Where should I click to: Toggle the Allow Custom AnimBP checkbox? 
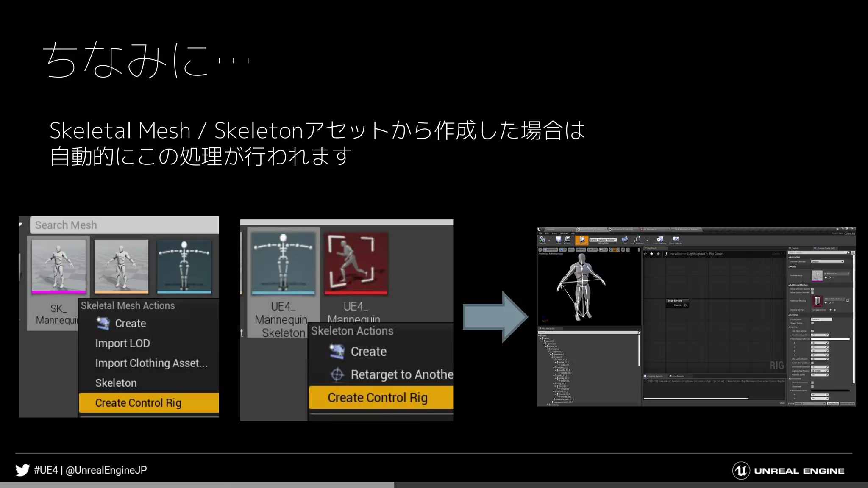coord(812,292)
